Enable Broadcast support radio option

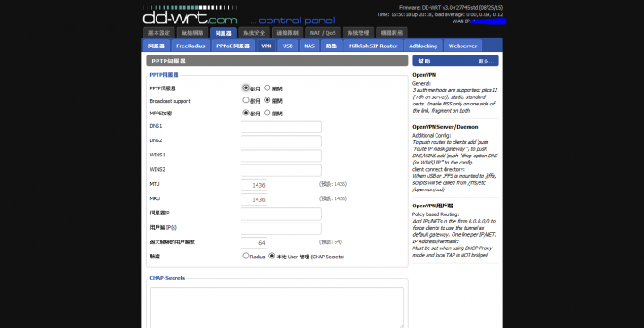click(246, 100)
